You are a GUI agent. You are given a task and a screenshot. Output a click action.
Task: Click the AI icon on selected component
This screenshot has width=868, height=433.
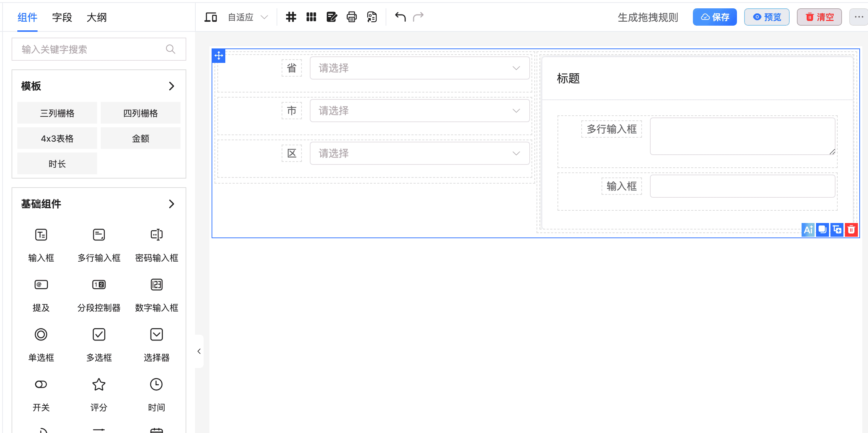tap(808, 230)
